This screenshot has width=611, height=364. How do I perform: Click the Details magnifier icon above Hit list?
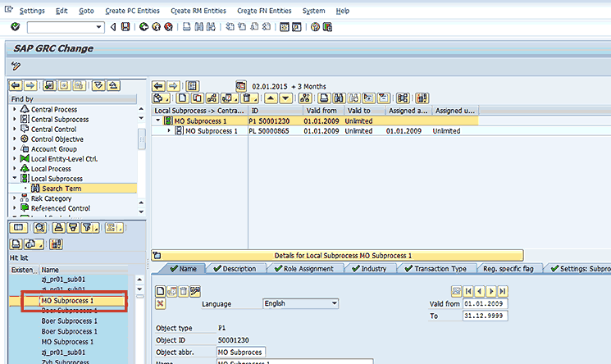(x=39, y=228)
